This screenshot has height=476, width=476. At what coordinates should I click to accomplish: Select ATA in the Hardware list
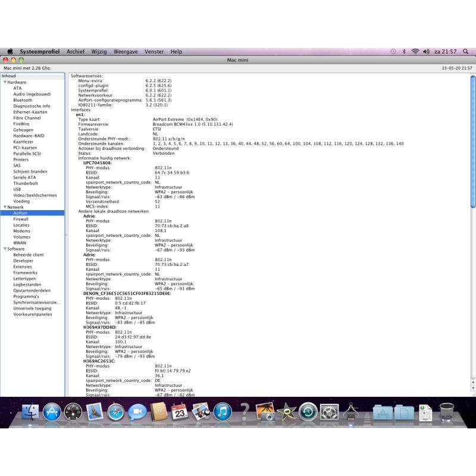pos(17,88)
